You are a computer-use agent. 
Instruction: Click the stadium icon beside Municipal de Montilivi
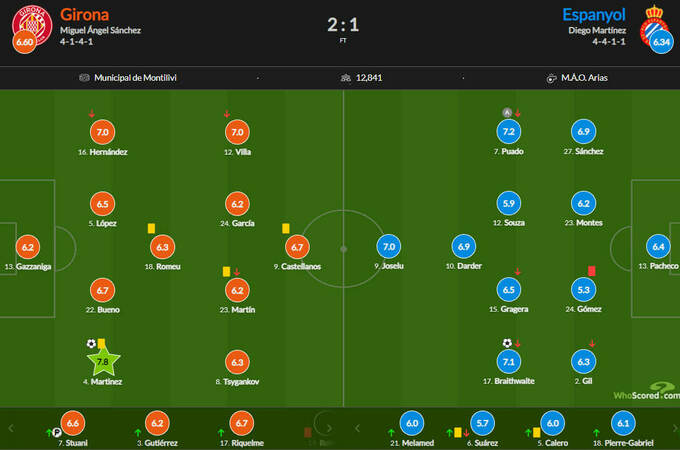[x=83, y=77]
